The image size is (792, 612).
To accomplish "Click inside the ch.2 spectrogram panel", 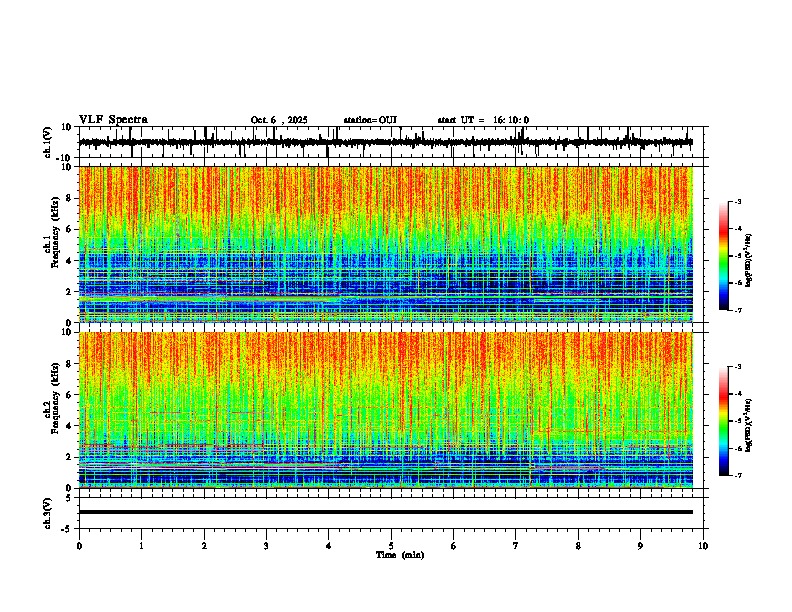I will (x=386, y=410).
